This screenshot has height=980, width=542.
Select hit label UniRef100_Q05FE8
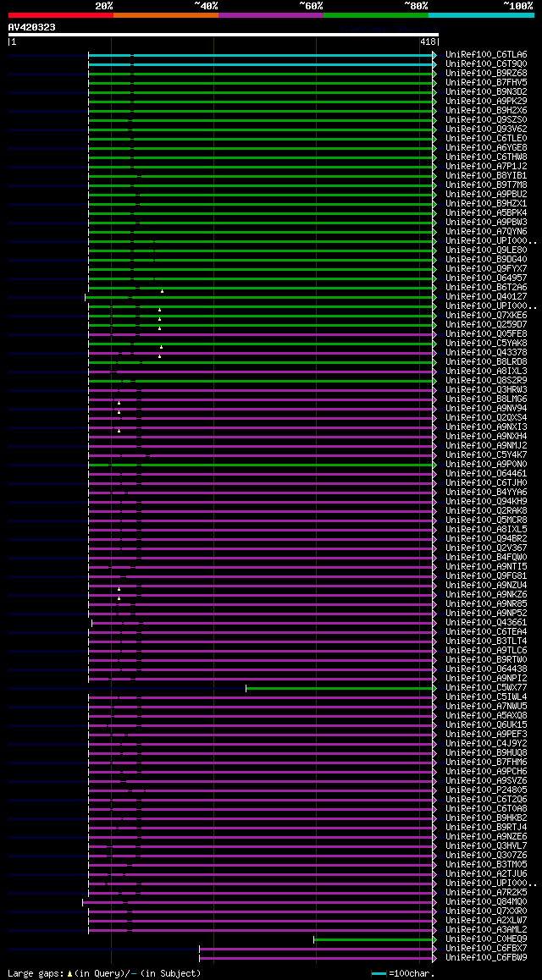point(486,334)
